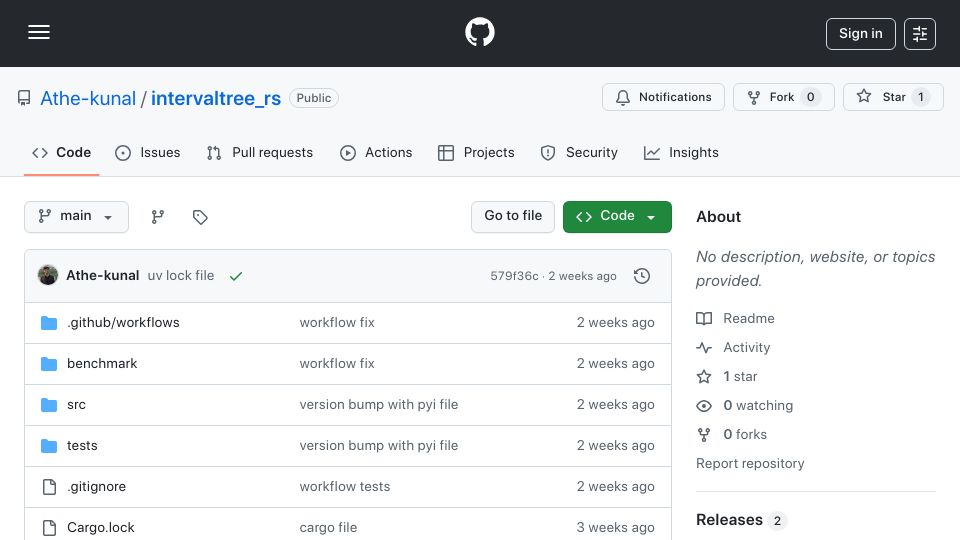
Task: Open the Security tab
Action: tap(579, 152)
